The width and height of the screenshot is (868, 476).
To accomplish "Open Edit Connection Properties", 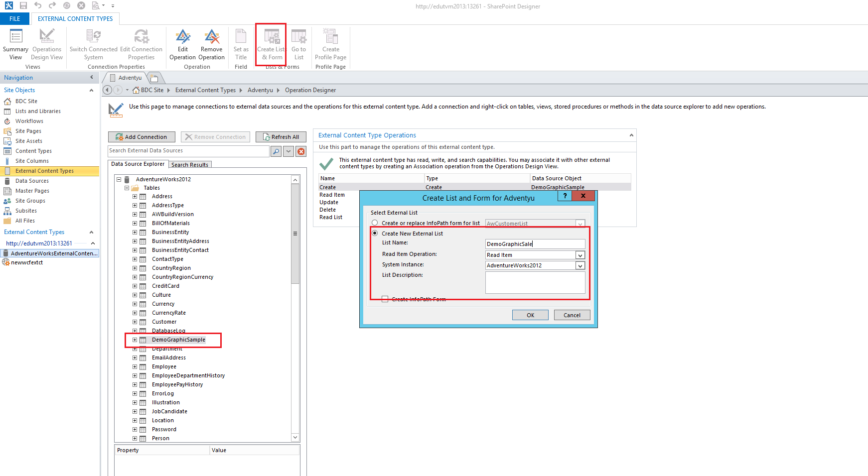I will coord(141,44).
